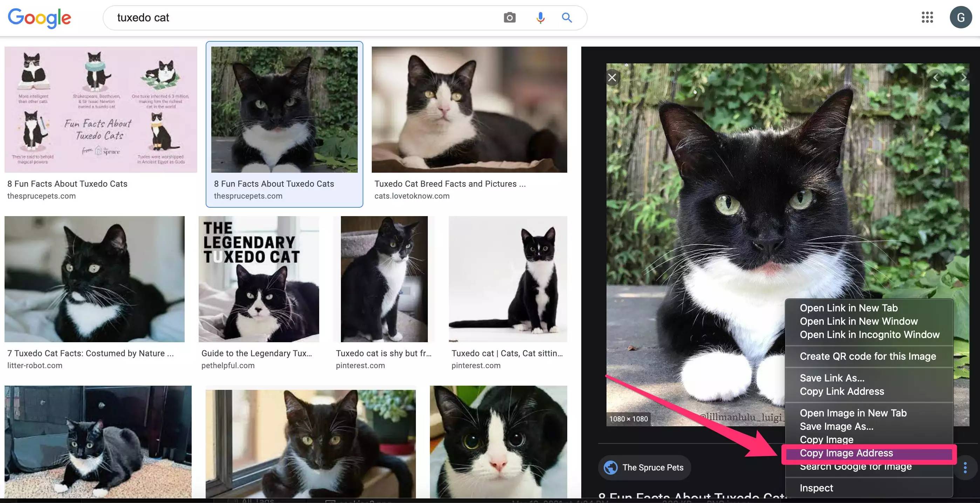The width and height of the screenshot is (980, 503).
Task: Click the three-dot more options icon
Action: [x=965, y=467]
